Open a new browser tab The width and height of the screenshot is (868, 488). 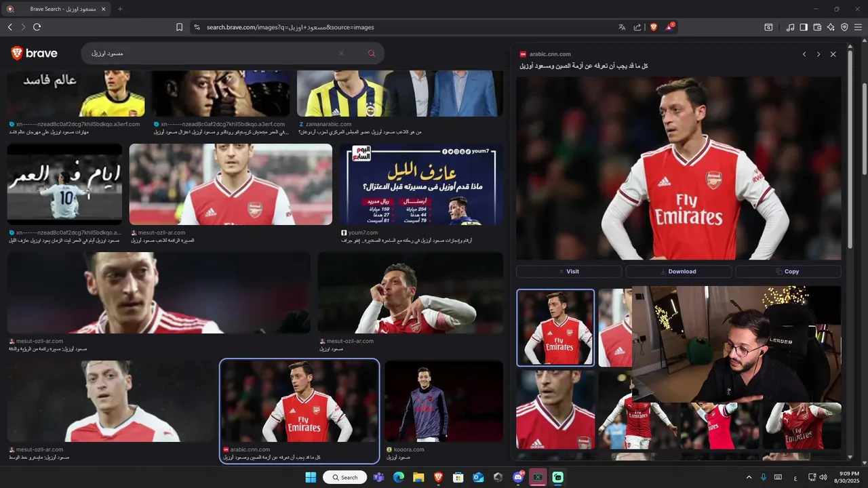click(120, 9)
